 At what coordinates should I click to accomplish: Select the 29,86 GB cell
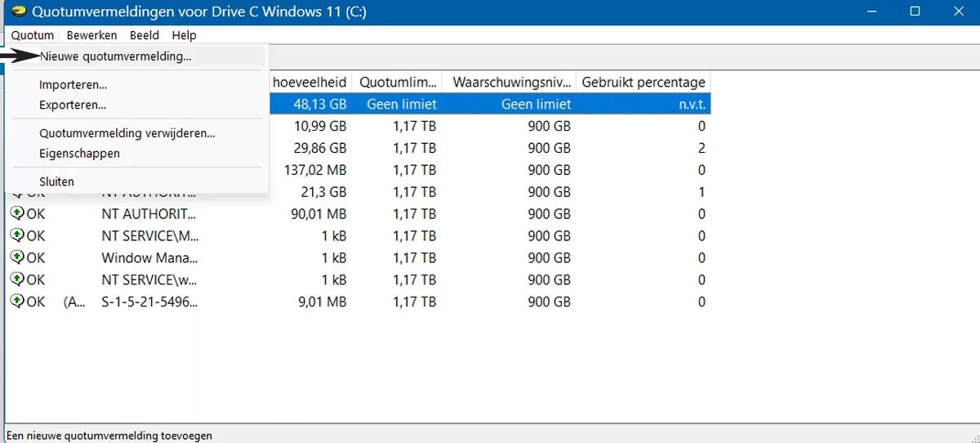pyautogui.click(x=320, y=148)
